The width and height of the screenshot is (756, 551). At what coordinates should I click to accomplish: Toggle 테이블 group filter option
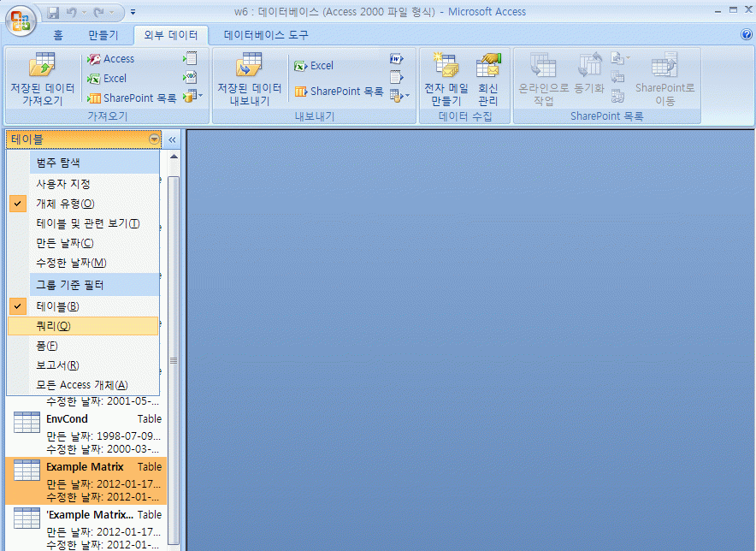(57, 306)
